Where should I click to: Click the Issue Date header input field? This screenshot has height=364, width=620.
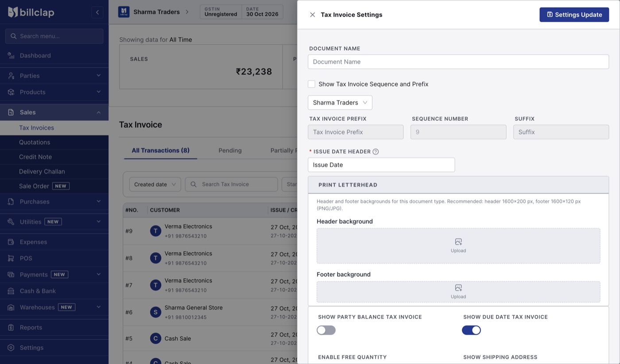[x=381, y=165]
